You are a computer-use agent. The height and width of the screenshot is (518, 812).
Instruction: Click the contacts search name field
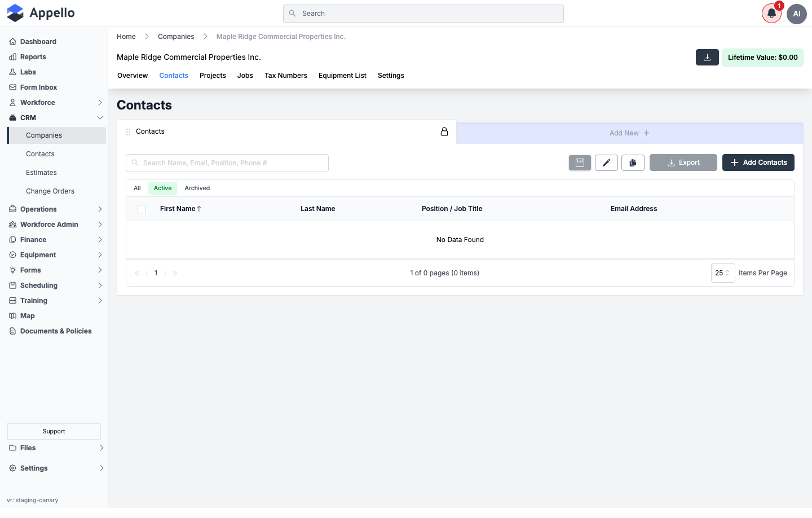(227, 163)
